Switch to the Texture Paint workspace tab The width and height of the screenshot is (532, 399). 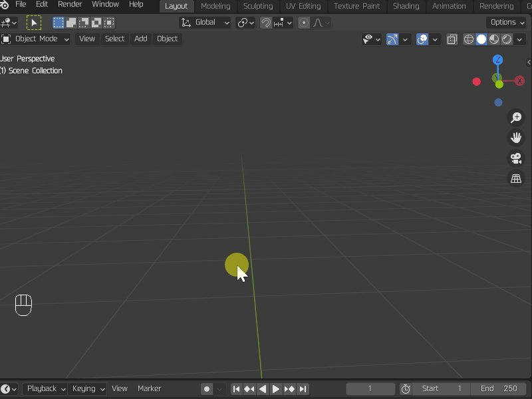(x=356, y=6)
